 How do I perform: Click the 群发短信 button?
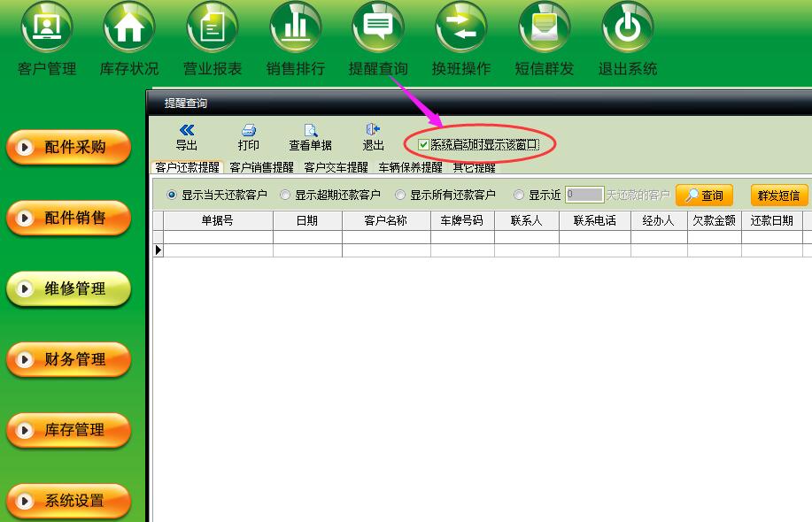tap(779, 196)
